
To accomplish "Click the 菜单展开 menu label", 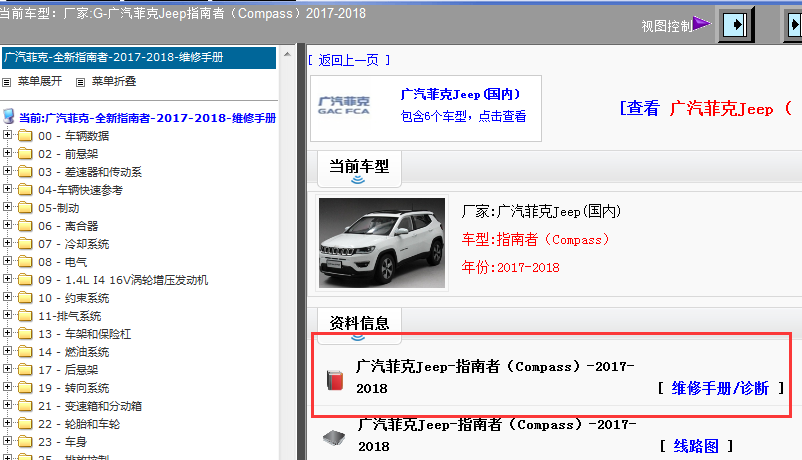I will tap(40, 81).
